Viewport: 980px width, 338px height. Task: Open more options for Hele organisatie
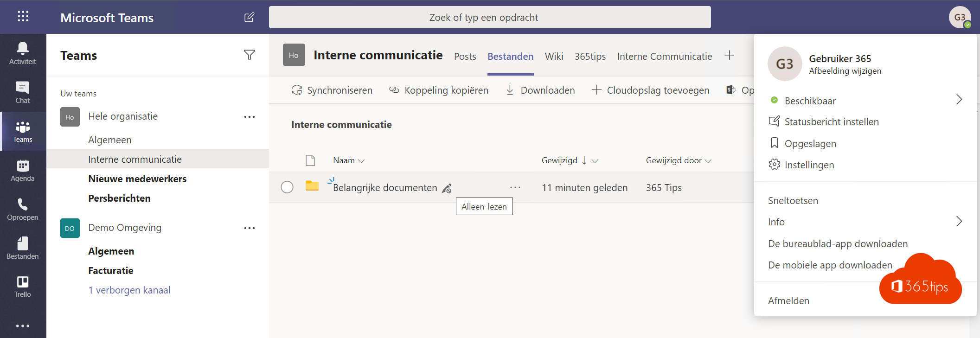coord(250,117)
